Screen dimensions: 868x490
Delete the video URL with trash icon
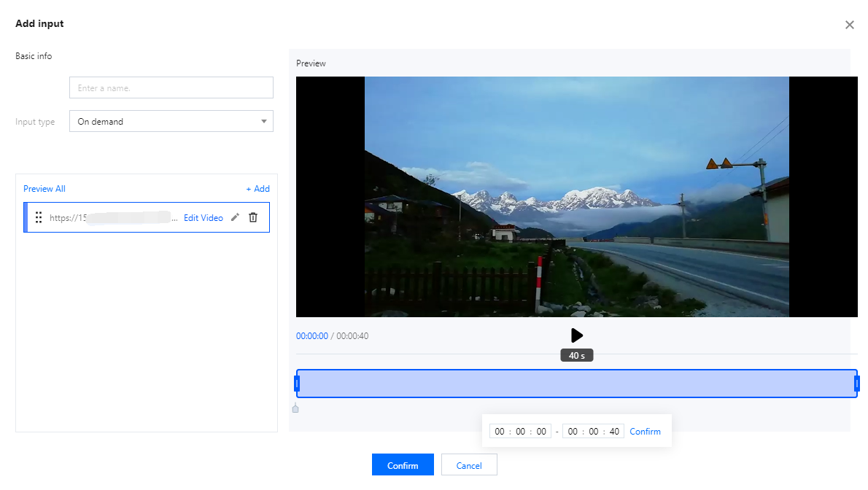click(253, 217)
